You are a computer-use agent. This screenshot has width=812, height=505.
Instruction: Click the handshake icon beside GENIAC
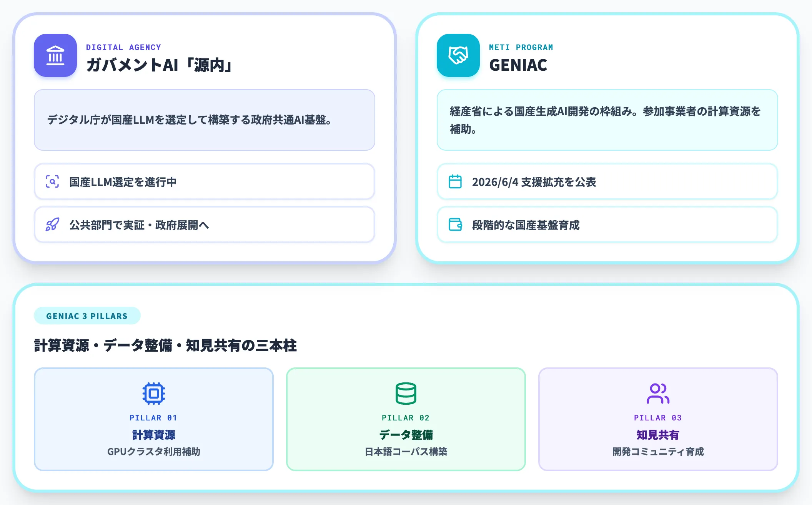[x=458, y=55]
